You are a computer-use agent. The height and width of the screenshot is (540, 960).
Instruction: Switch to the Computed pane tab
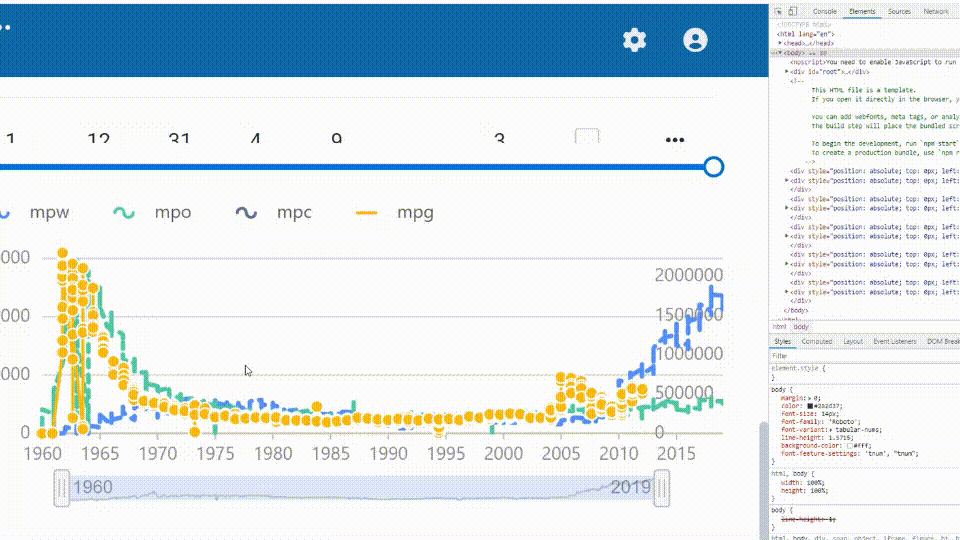[x=817, y=342]
